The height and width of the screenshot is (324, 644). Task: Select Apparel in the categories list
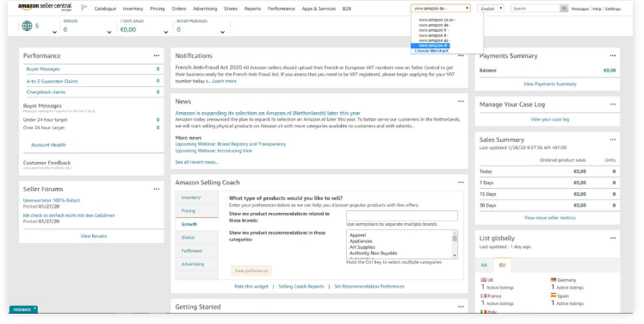click(x=357, y=235)
